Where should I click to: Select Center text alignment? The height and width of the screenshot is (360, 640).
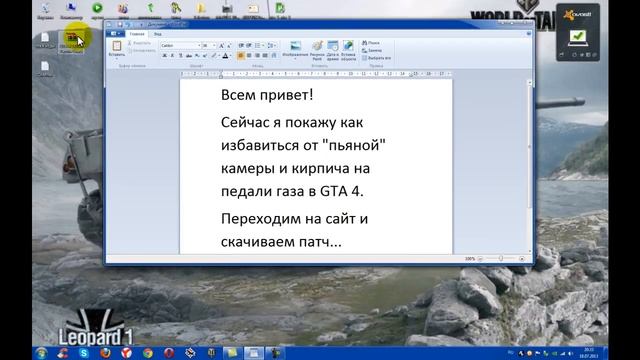coord(249,56)
